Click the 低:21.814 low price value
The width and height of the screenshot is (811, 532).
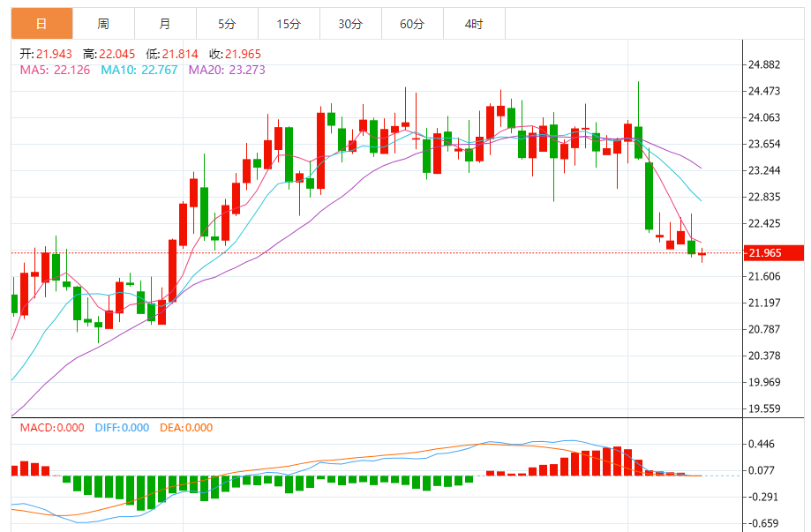(x=172, y=55)
